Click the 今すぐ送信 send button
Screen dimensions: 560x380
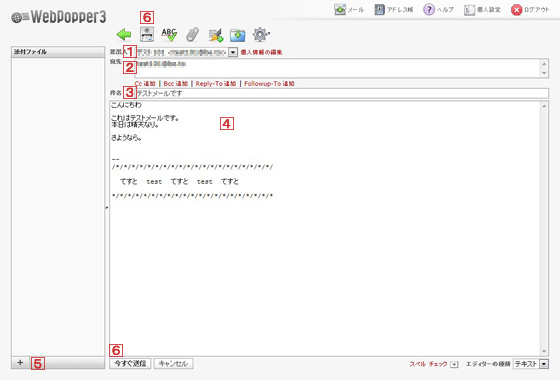130,364
